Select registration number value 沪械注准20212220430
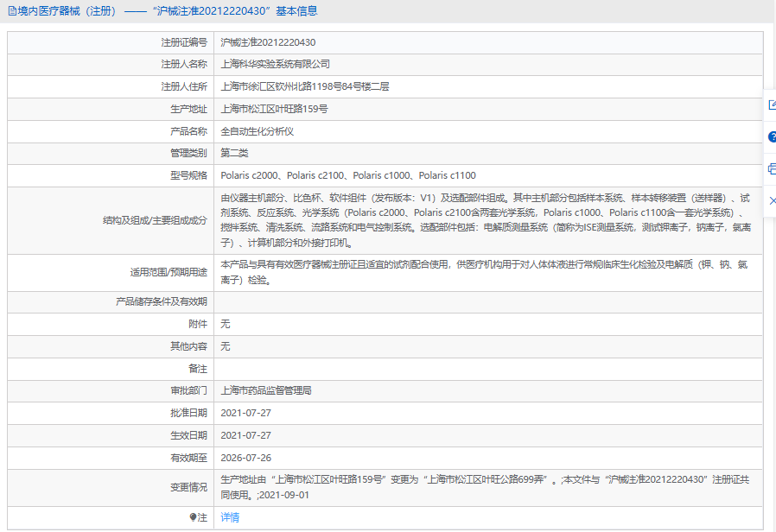The image size is (776, 532). click(268, 42)
